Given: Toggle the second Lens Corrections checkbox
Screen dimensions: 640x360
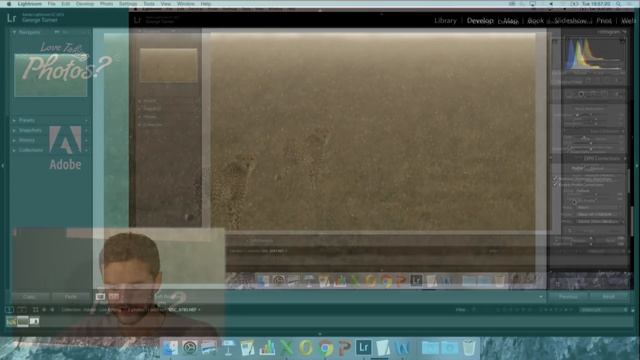Looking at the screenshot, I should pyautogui.click(x=556, y=185).
